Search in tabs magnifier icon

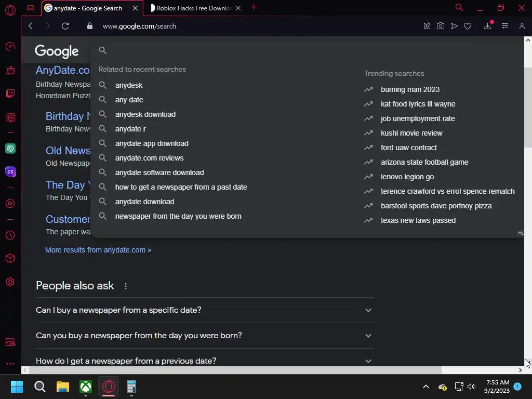click(x=459, y=7)
